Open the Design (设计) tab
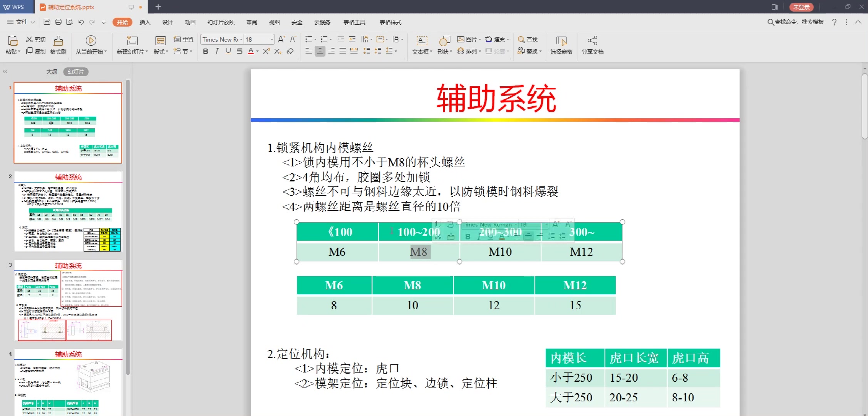868x416 pixels. 168,22
